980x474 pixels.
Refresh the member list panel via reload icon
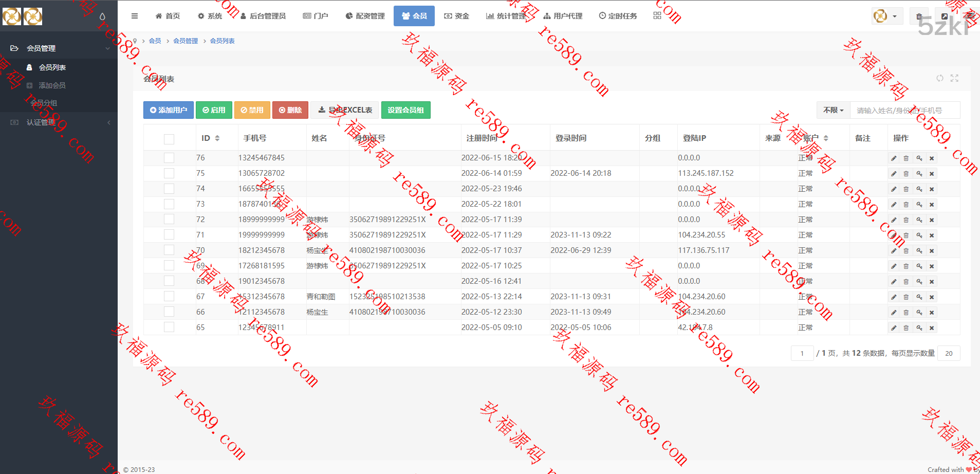[x=939, y=78]
